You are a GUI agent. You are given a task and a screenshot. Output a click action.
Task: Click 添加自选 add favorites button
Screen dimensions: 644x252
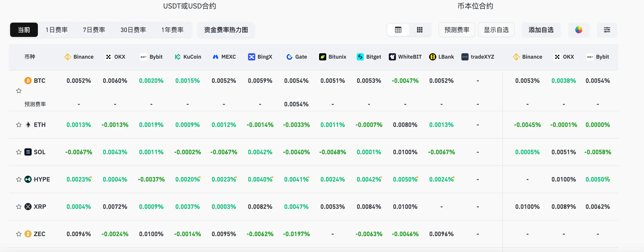(x=541, y=30)
